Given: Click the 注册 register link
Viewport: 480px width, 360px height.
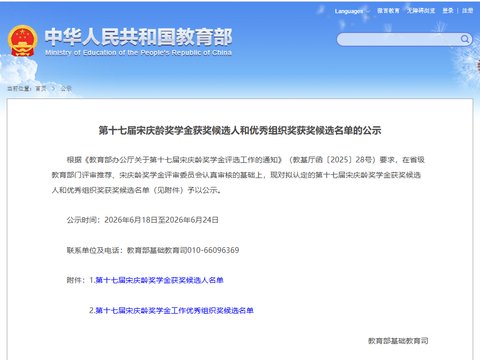Looking at the screenshot, I should 467,11.
